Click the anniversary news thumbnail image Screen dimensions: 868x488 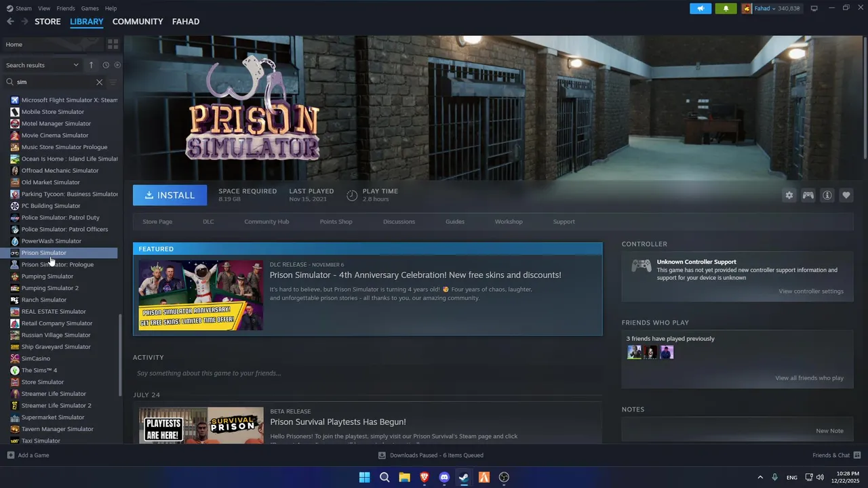tap(201, 296)
